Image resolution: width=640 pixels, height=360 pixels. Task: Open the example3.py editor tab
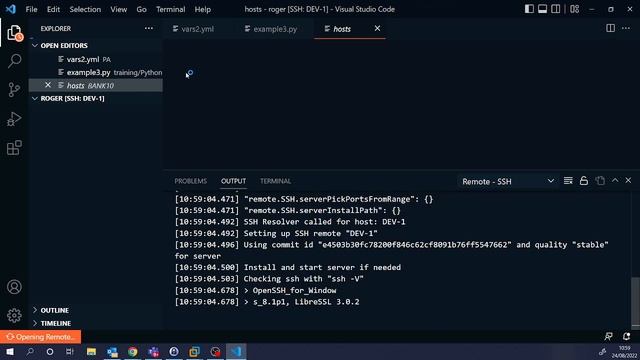tap(275, 29)
